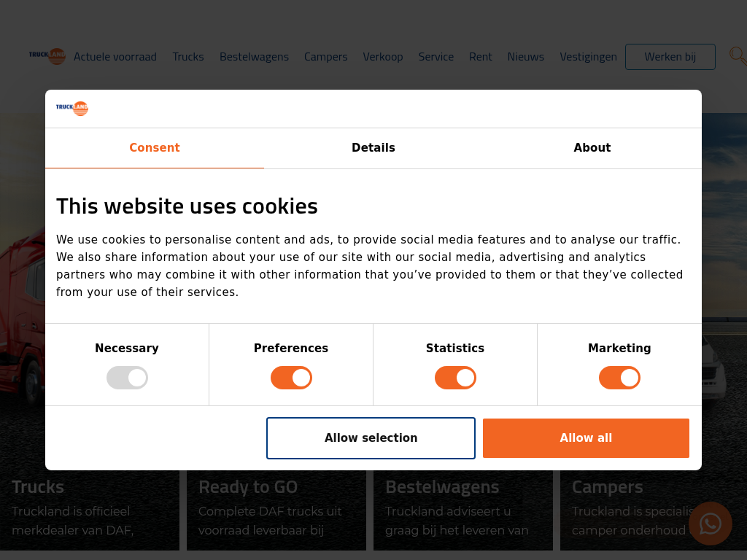Open the WhatsApp chat bubble

pyautogui.click(x=710, y=524)
